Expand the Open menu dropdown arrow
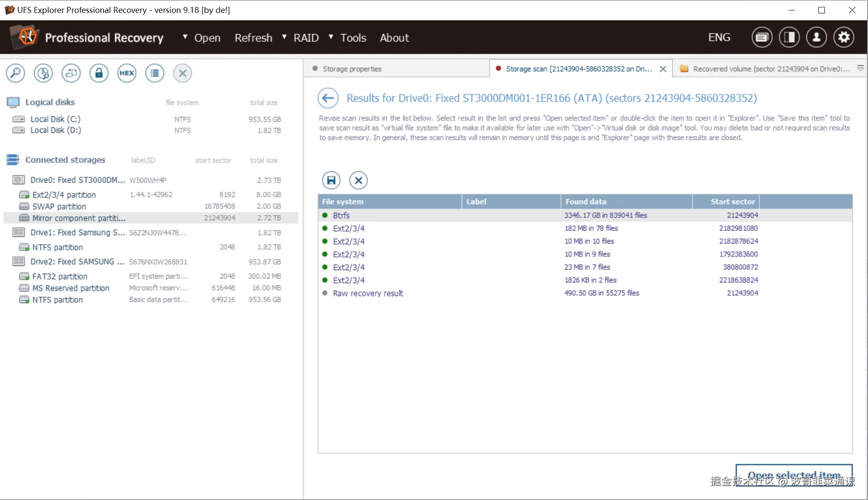 pos(185,37)
